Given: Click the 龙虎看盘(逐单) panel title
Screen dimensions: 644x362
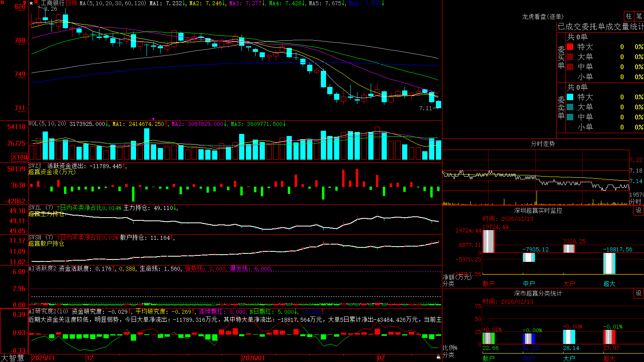Looking at the screenshot, I should pos(543,16).
